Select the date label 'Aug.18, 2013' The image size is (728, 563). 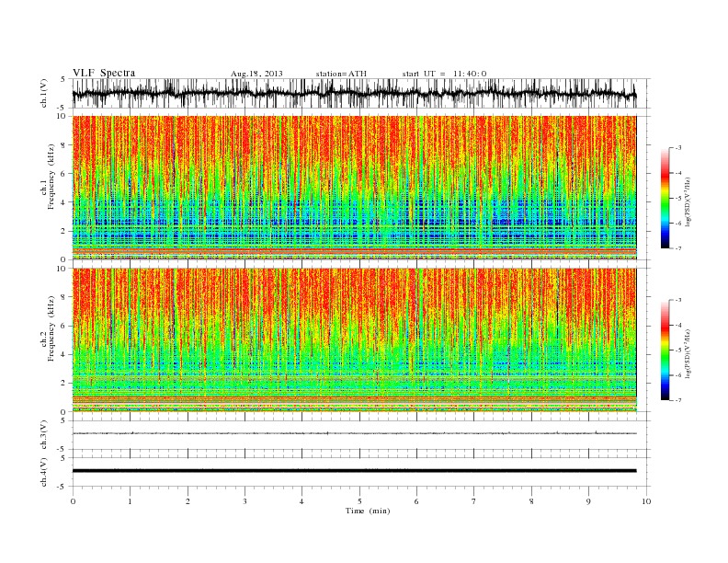(x=256, y=74)
